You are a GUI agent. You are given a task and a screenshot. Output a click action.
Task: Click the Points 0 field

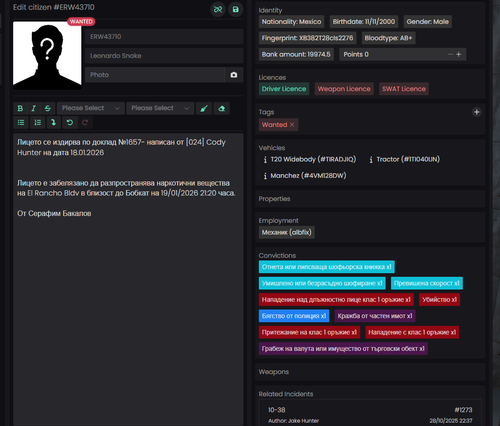tap(403, 54)
